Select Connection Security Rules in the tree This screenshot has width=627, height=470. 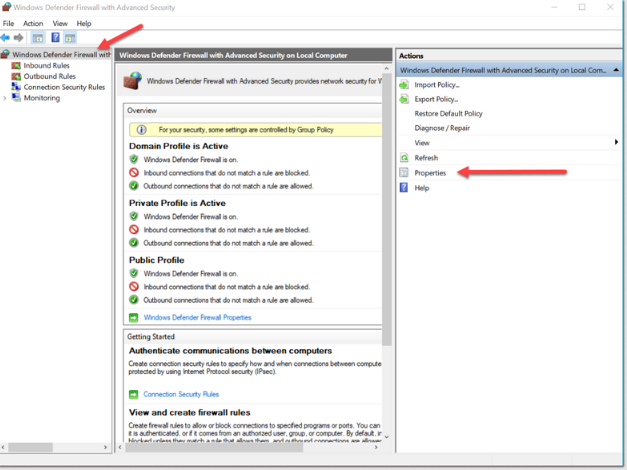pyautogui.click(x=64, y=87)
